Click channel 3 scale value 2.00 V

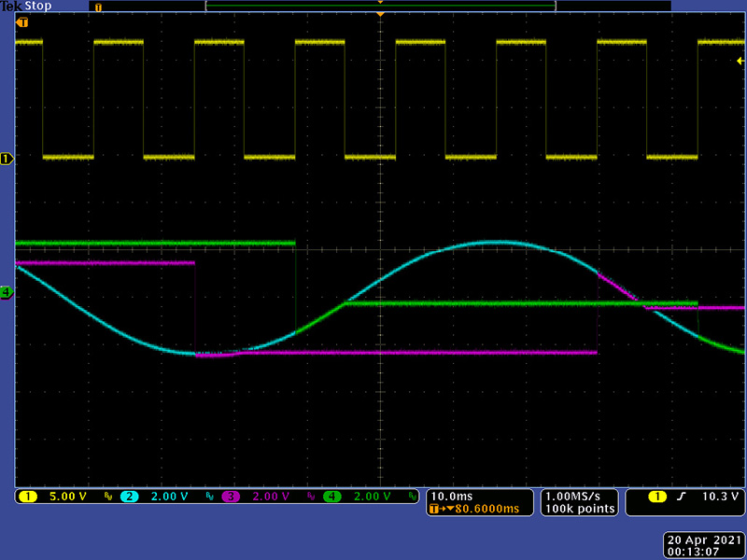pos(271,497)
